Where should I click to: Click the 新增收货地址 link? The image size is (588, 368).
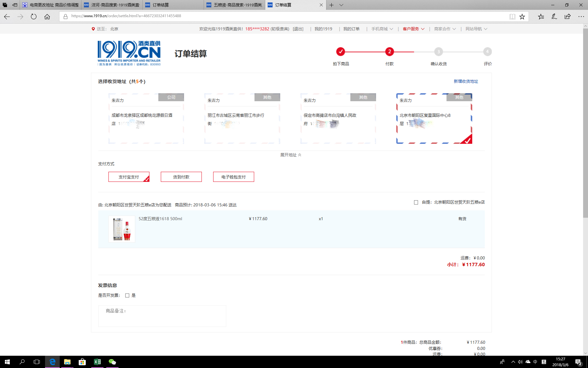(466, 81)
